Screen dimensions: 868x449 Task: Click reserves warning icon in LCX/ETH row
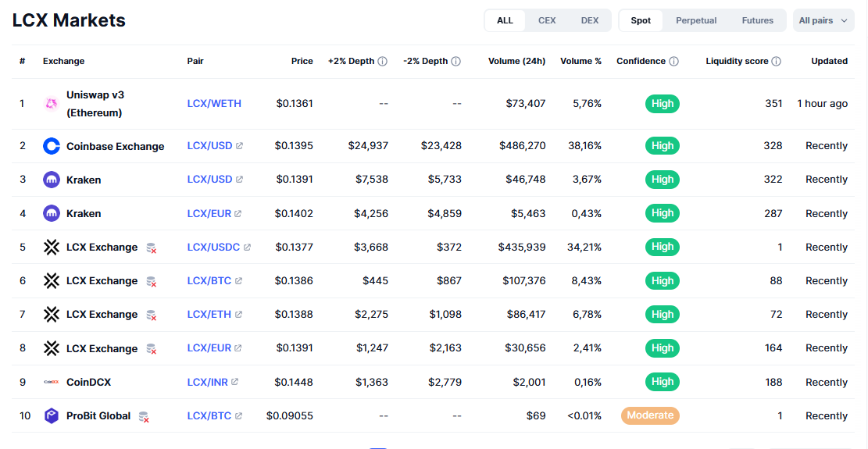point(151,315)
